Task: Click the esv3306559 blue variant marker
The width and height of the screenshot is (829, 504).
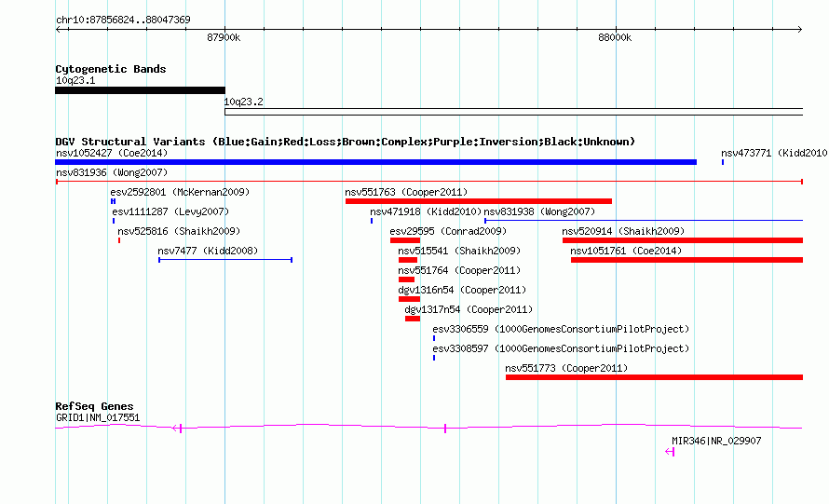Action: point(434,338)
